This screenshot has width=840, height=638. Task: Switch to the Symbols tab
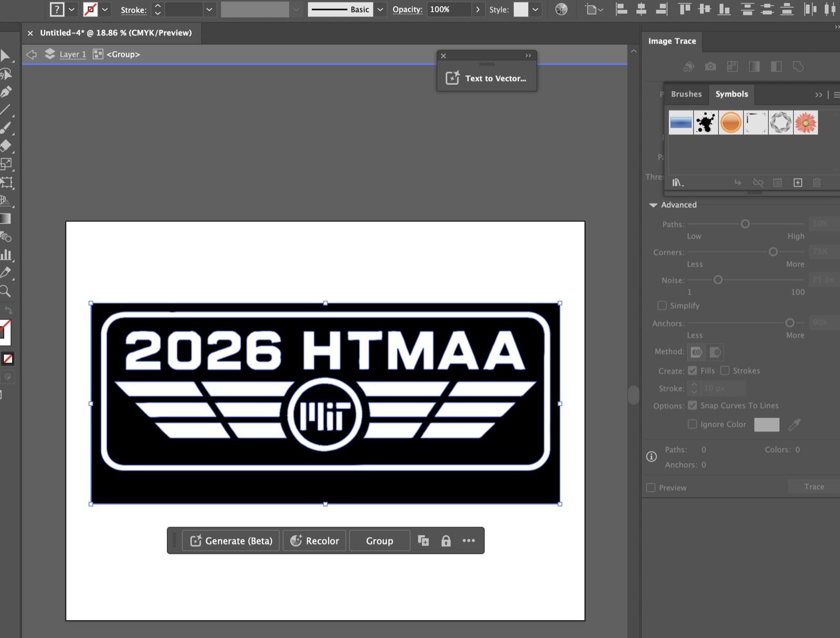point(731,94)
